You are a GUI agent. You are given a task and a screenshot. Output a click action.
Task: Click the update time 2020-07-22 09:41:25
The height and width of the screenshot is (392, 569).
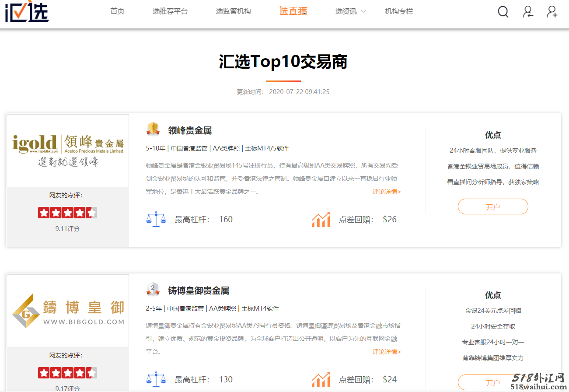tap(299, 92)
